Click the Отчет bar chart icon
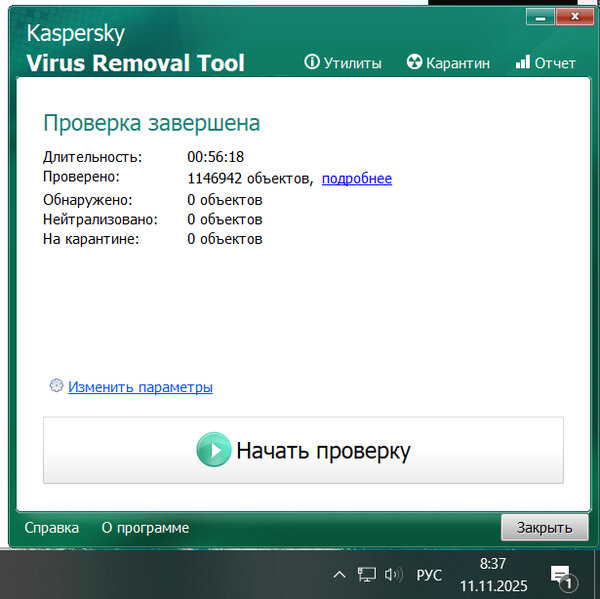Image resolution: width=600 pixels, height=599 pixels. point(523,62)
